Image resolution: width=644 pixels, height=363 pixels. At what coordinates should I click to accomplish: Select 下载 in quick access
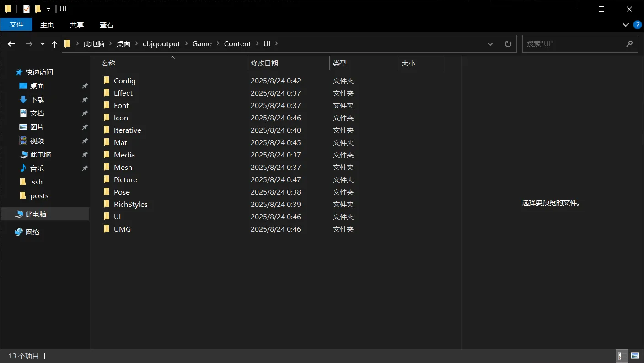click(37, 99)
